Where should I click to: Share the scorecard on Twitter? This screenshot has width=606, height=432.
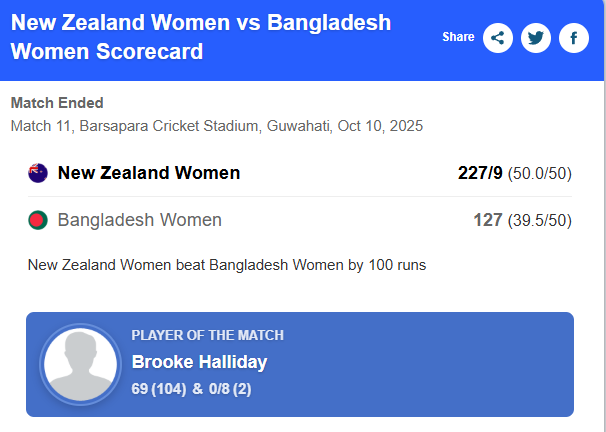(536, 38)
